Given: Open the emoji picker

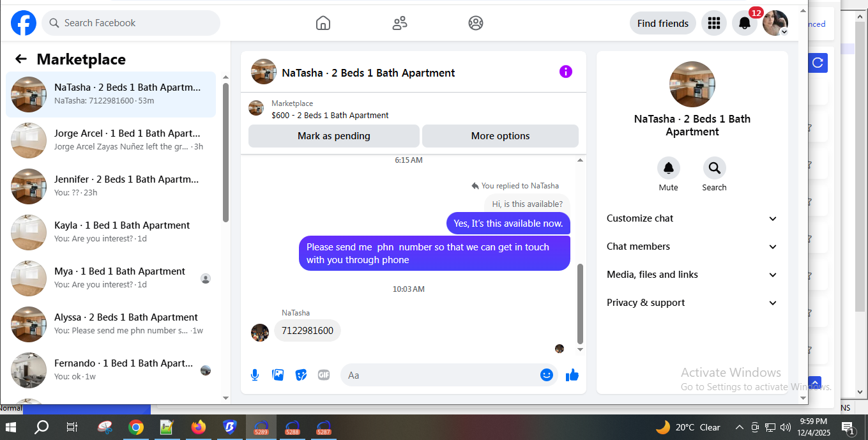Looking at the screenshot, I should point(547,375).
